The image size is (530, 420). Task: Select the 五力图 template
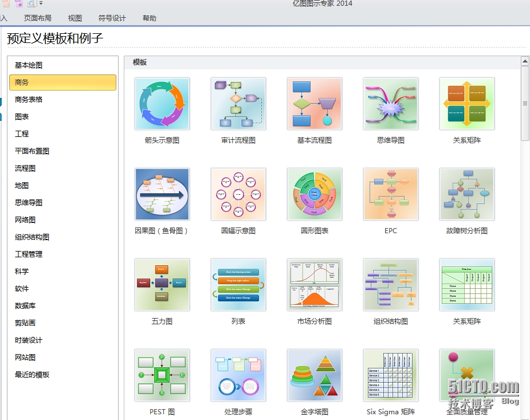pos(162,285)
